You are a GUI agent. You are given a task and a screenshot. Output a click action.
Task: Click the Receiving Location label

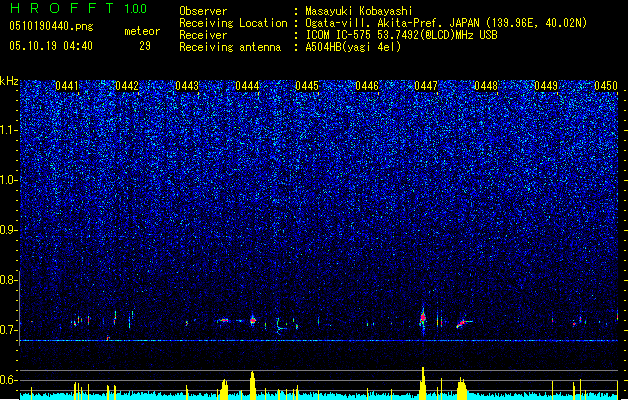click(x=233, y=23)
